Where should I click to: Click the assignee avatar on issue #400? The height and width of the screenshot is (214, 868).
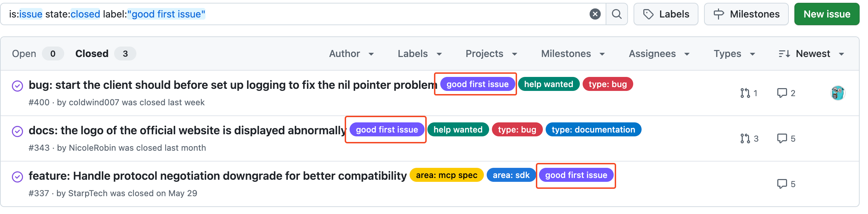tap(838, 93)
